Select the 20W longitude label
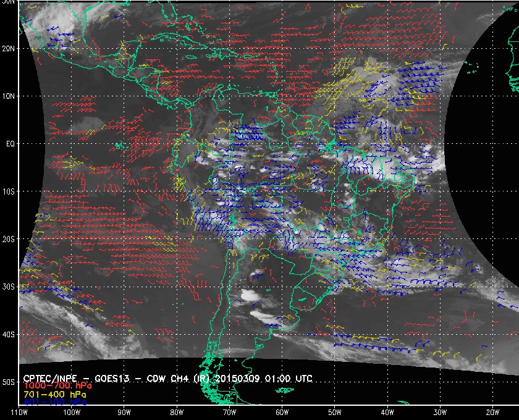This screenshot has height=420, width=519. pos(492,412)
